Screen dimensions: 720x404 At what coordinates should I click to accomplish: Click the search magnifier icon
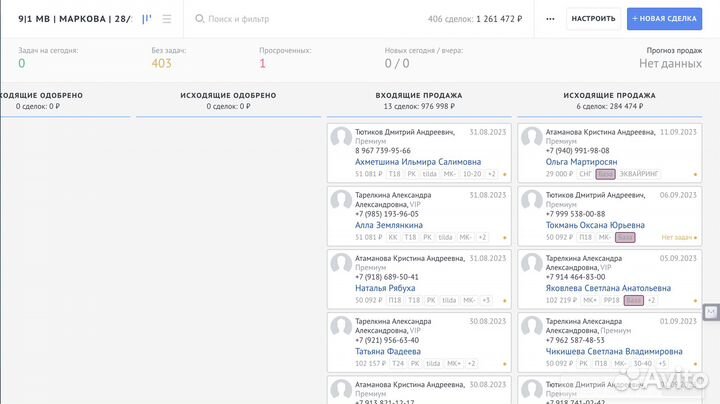[199, 19]
